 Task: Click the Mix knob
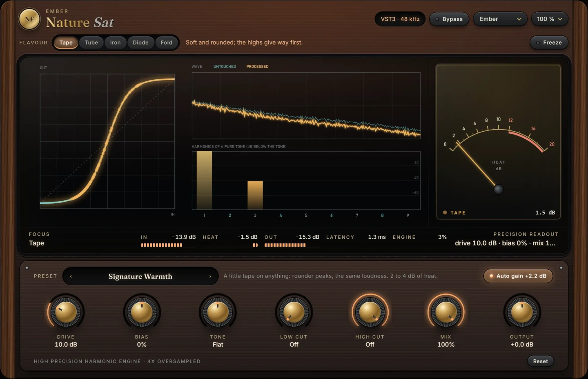(x=446, y=312)
